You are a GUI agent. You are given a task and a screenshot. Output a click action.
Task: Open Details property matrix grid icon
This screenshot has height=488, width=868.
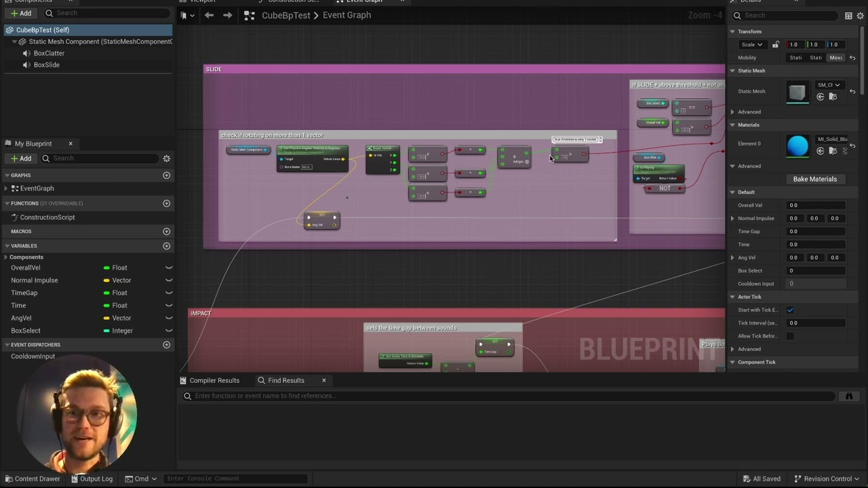click(x=848, y=16)
